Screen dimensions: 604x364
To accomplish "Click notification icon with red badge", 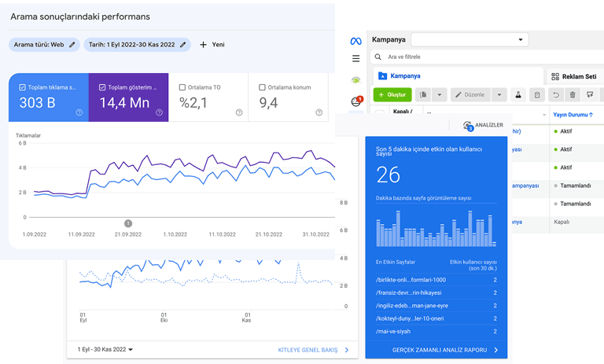I will [356, 101].
